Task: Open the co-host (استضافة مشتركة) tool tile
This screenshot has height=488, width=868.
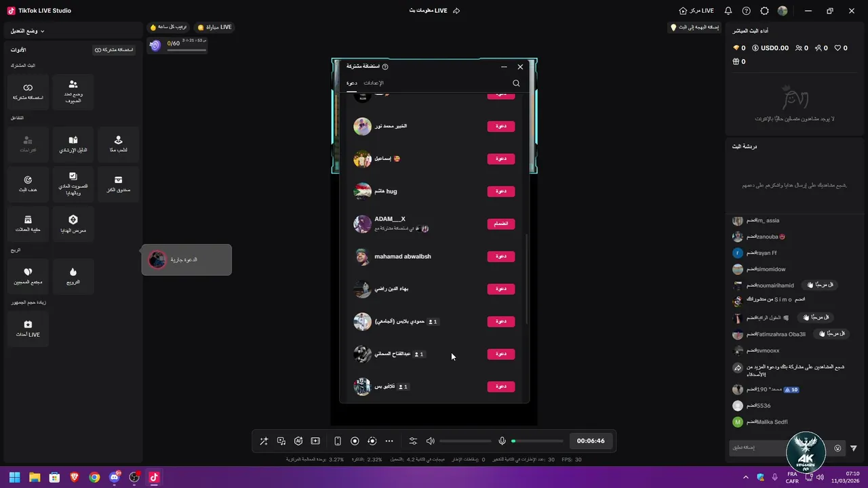Action: click(28, 91)
